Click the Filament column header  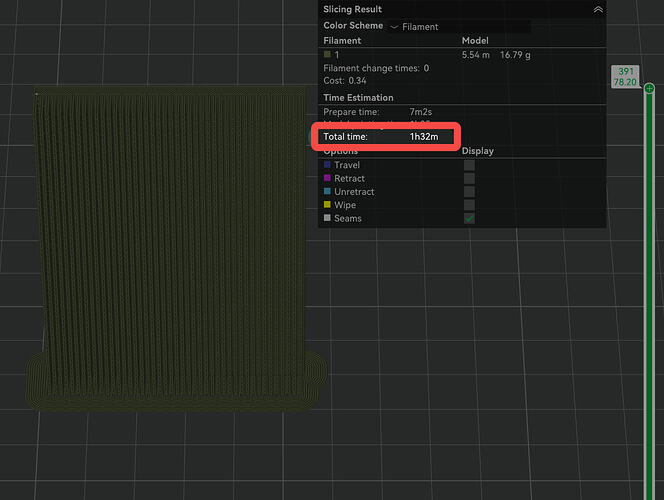point(342,41)
